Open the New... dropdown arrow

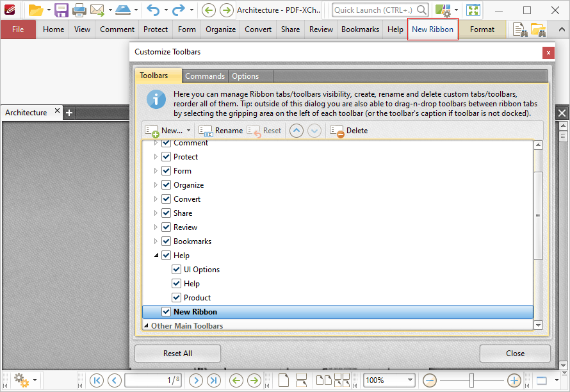pos(189,131)
